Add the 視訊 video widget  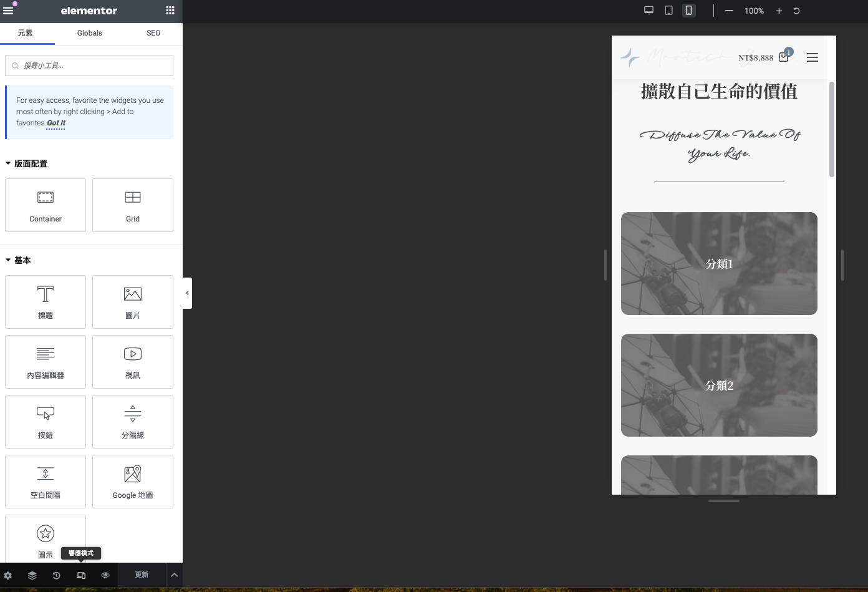(x=133, y=362)
